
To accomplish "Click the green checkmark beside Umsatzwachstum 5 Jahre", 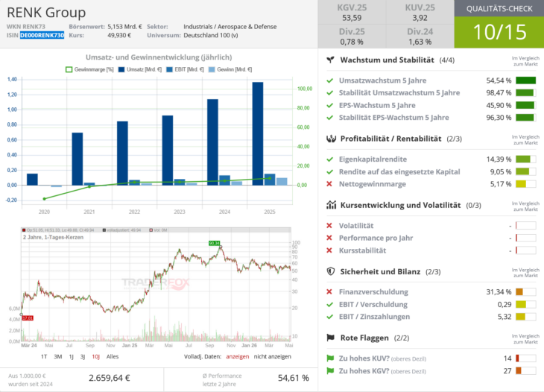I will click(x=329, y=80).
